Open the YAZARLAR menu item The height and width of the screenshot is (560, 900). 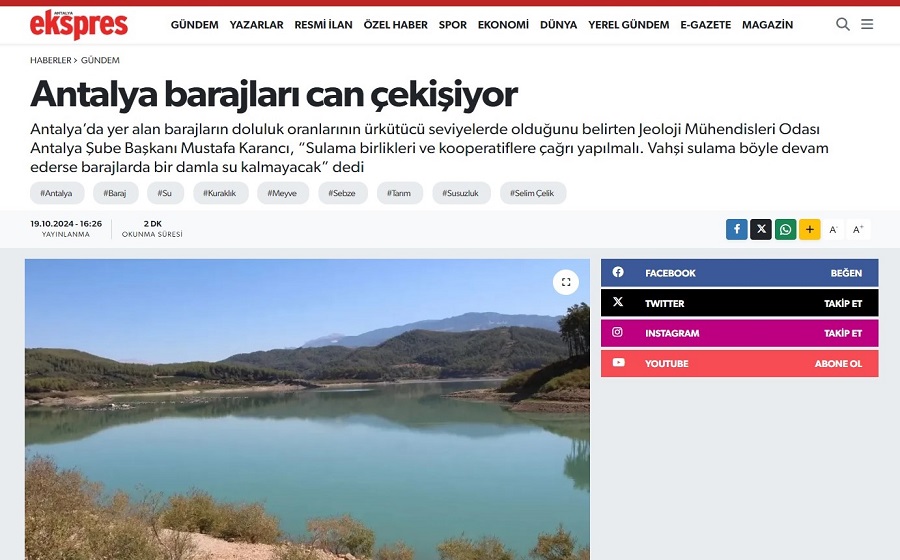pos(257,25)
